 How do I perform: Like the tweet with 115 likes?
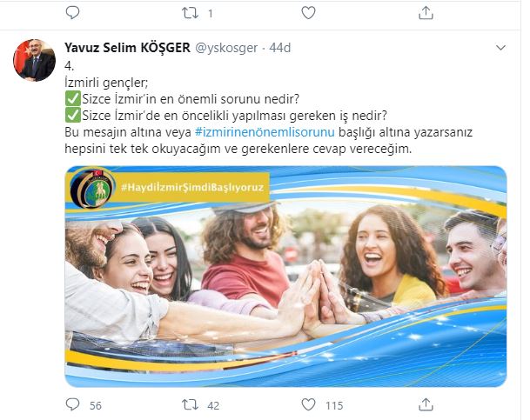pyautogui.click(x=308, y=404)
